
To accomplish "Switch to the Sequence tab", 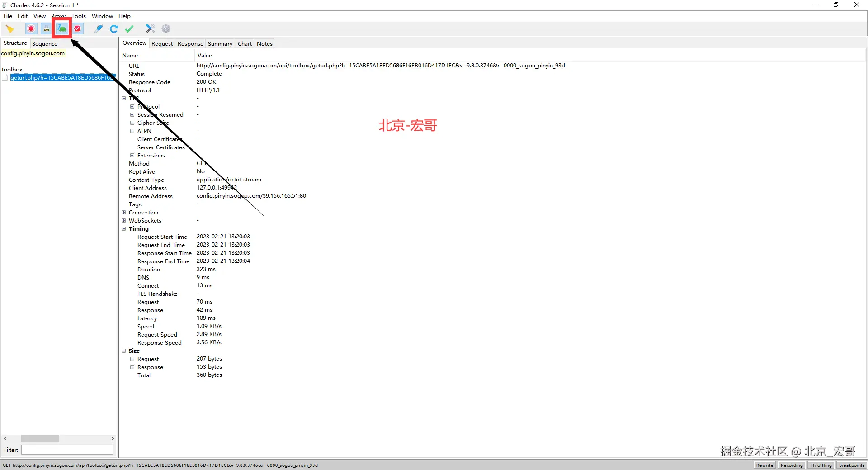I will [x=45, y=44].
